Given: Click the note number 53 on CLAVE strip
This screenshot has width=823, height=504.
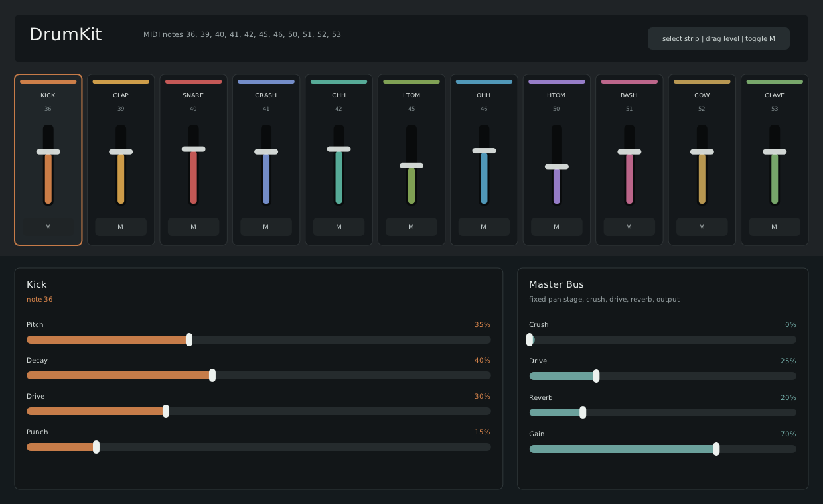Looking at the screenshot, I should tap(775, 109).
